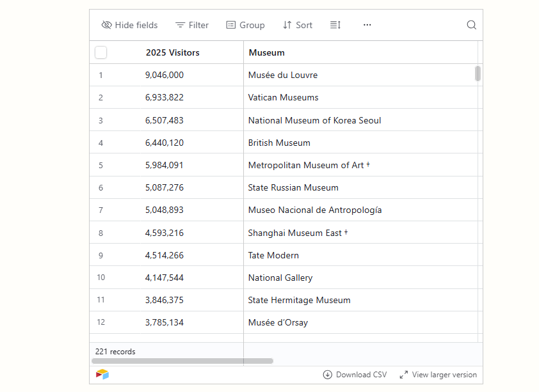The image size is (539, 392).
Task: Click the Download CSV link
Action: (x=361, y=375)
